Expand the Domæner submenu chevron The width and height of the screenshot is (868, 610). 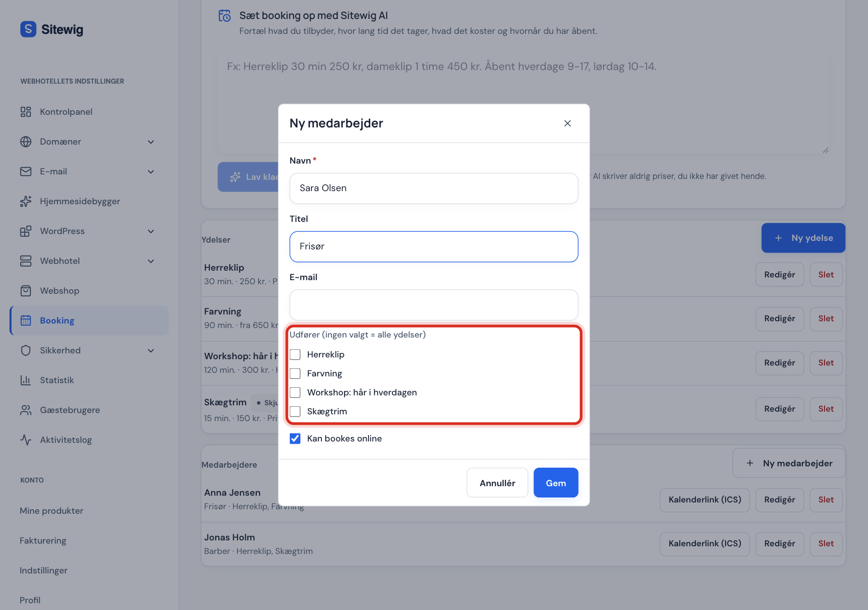click(x=151, y=142)
